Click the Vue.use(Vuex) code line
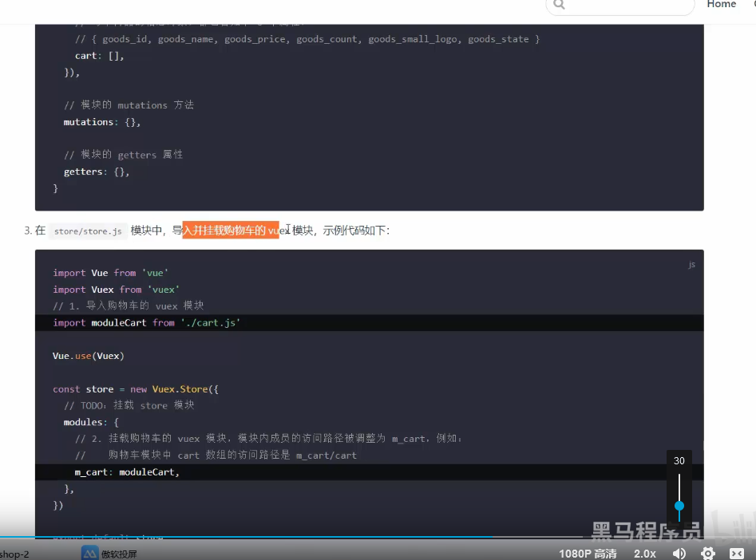 [89, 356]
